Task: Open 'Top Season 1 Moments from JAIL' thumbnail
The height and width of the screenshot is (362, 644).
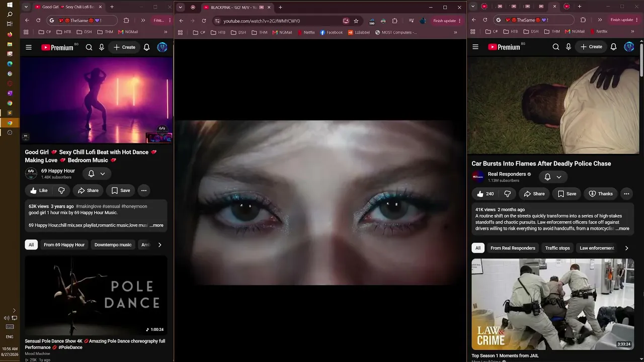Action: point(552,304)
